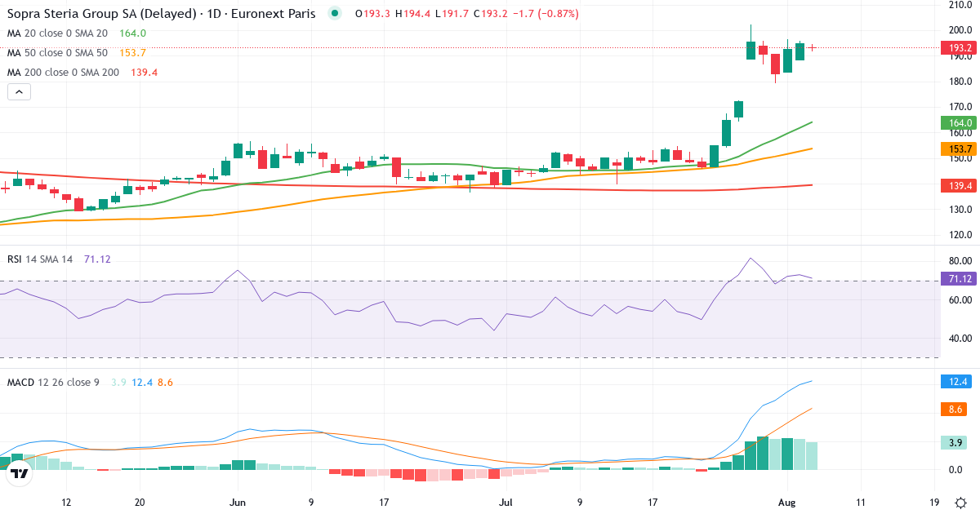Screen dimensions: 980x514
Task: Click the 80.00 RSI axis label
Action: [959, 261]
